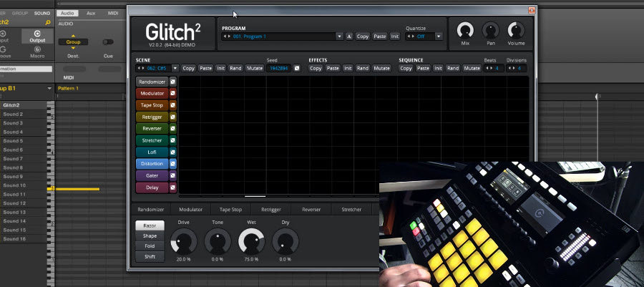Click the Volume knob

pos(516,30)
